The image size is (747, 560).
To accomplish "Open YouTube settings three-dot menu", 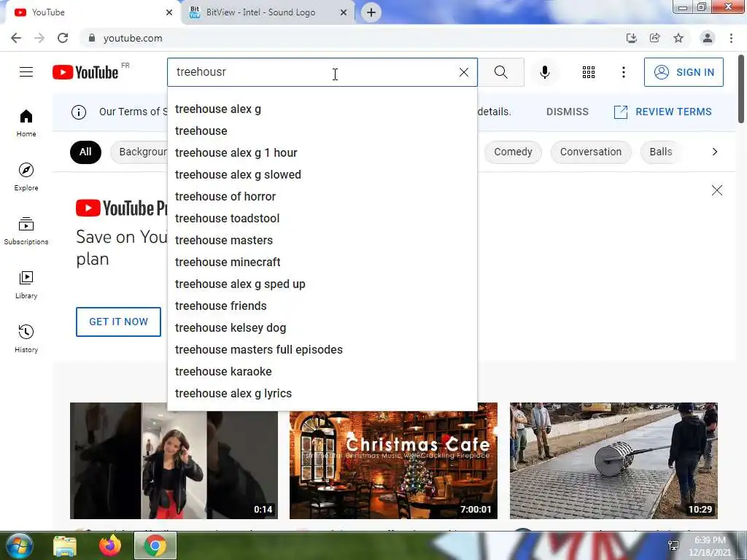I will click(623, 72).
